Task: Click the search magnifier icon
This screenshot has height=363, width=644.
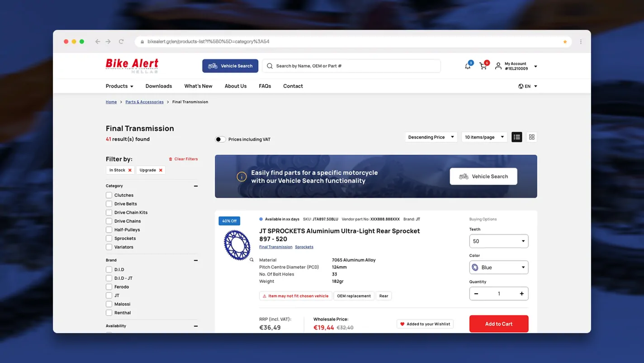Action: [x=270, y=66]
